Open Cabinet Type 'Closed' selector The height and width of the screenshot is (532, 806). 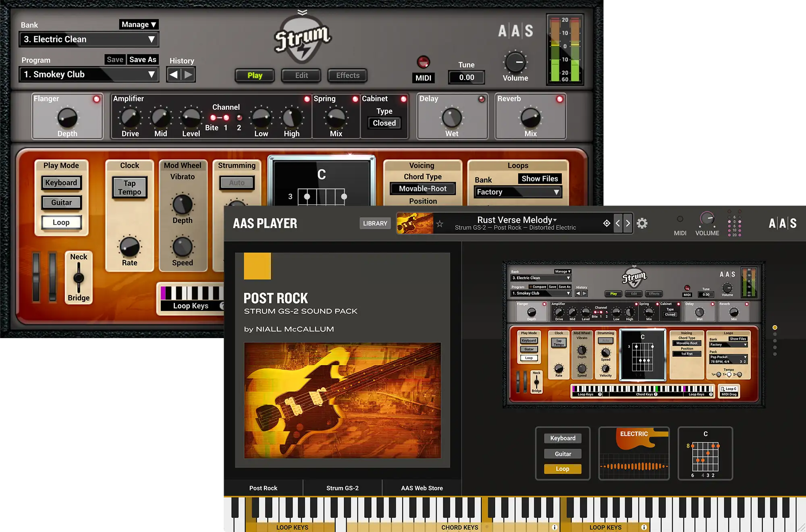384,123
